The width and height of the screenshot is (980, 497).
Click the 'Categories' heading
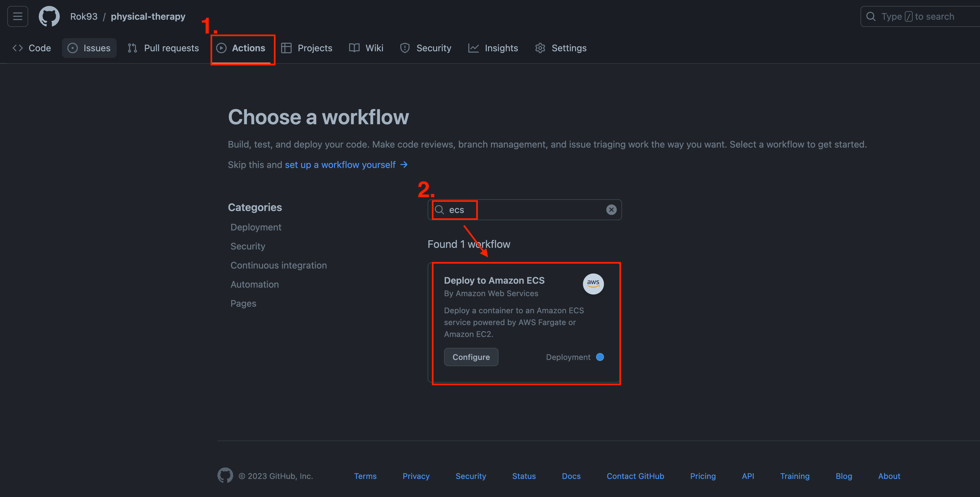255,207
